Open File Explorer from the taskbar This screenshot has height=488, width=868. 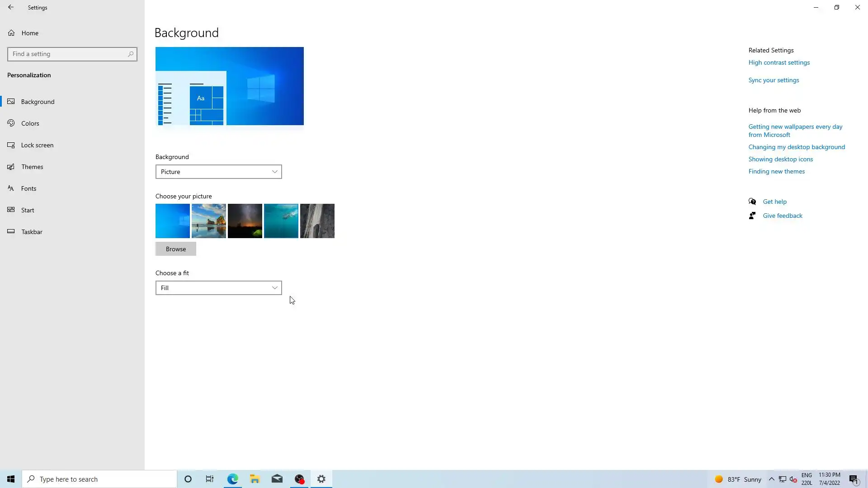coord(255,479)
